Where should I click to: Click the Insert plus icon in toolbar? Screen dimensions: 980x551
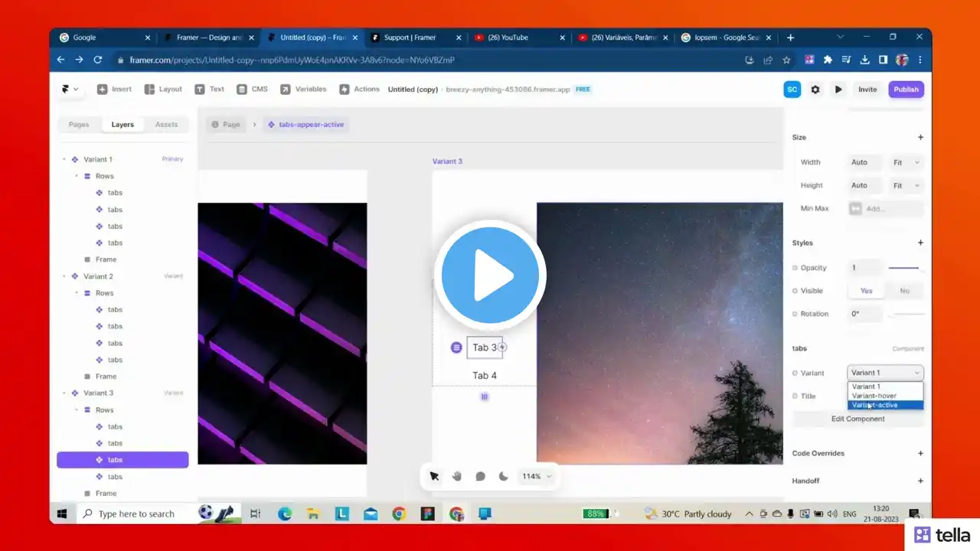(x=103, y=90)
